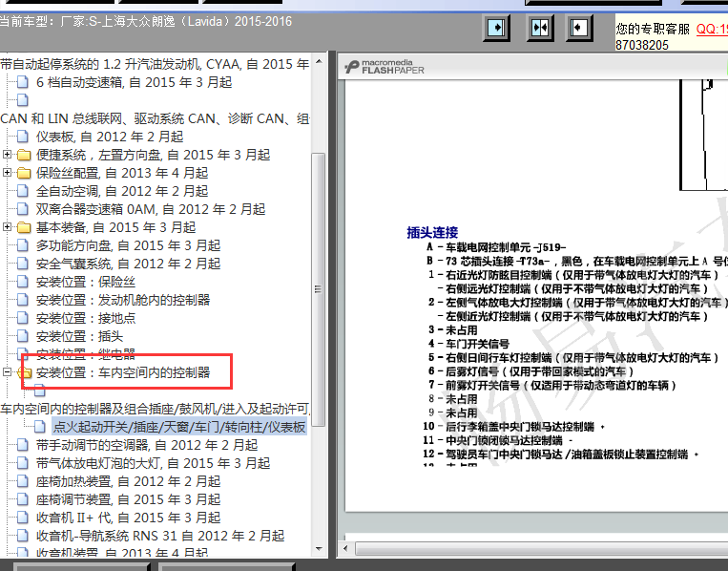Click document icon beside 安全气囊系统

[23, 264]
